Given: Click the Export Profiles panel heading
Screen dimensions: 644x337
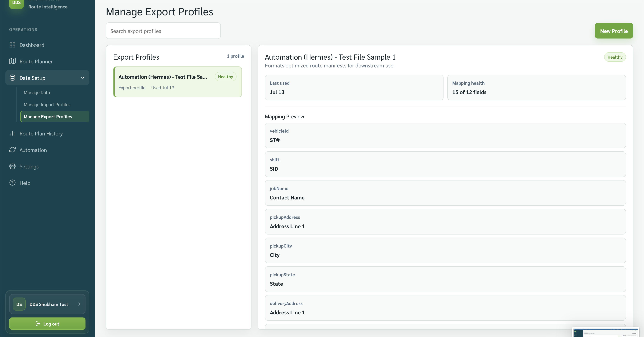Looking at the screenshot, I should [136, 57].
